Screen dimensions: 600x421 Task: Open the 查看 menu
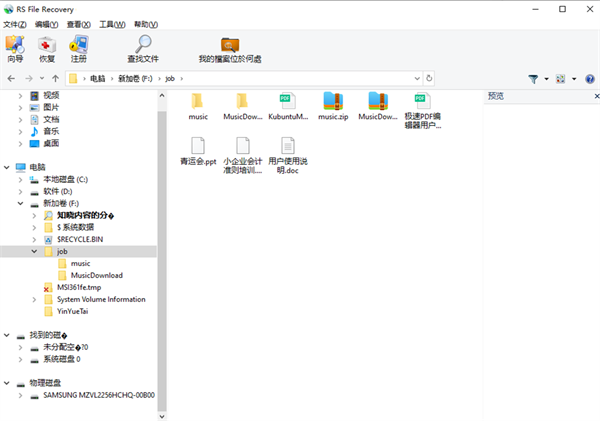tap(78, 24)
